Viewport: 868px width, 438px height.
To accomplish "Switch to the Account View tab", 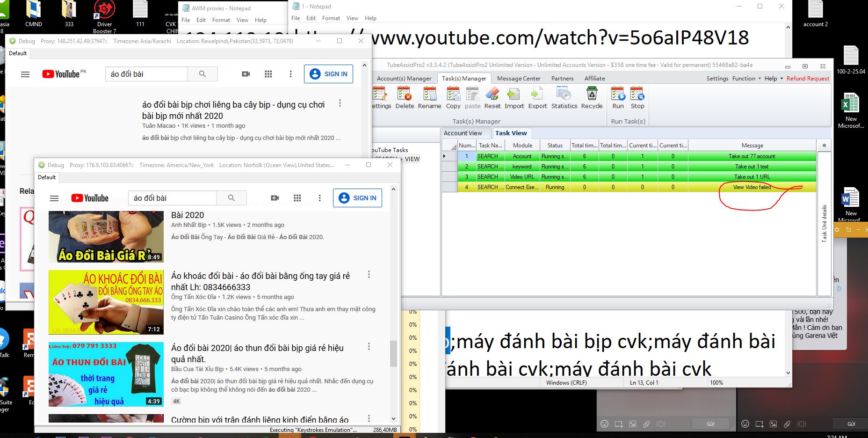I will pos(463,133).
